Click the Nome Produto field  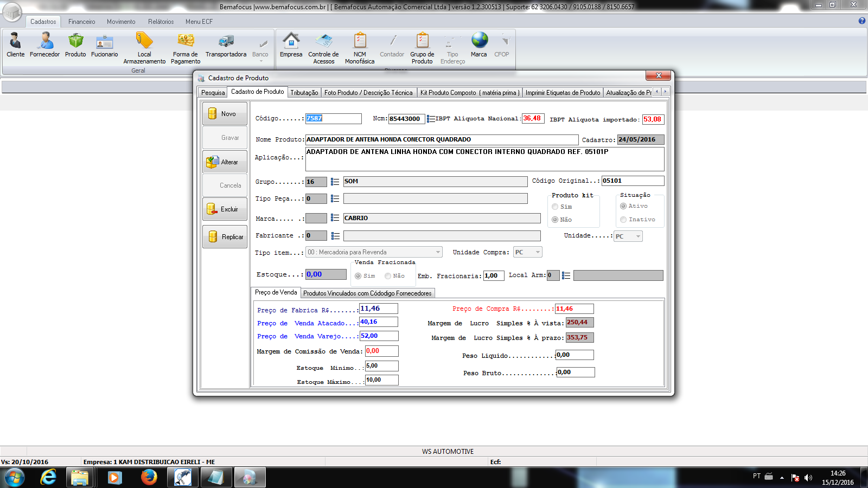click(442, 139)
